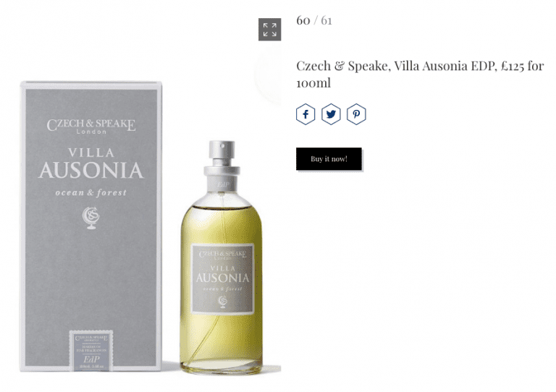Click the current slide number 60
Viewport: 556px width, 392px height.
coord(303,20)
